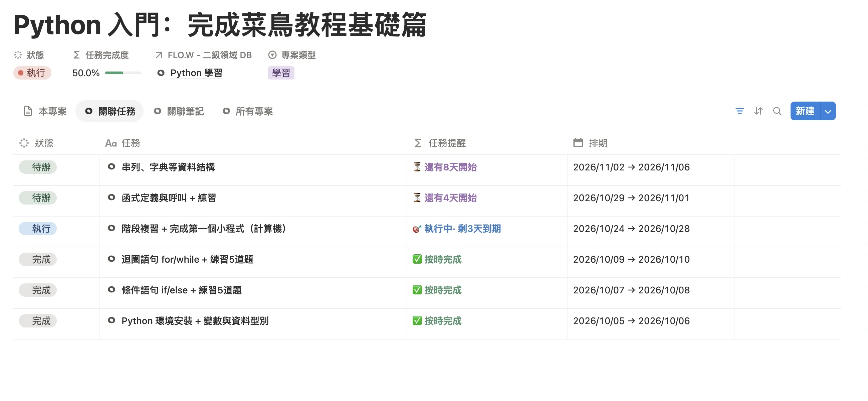Click the FLO.W - 二級領域 DB property label

point(204,55)
